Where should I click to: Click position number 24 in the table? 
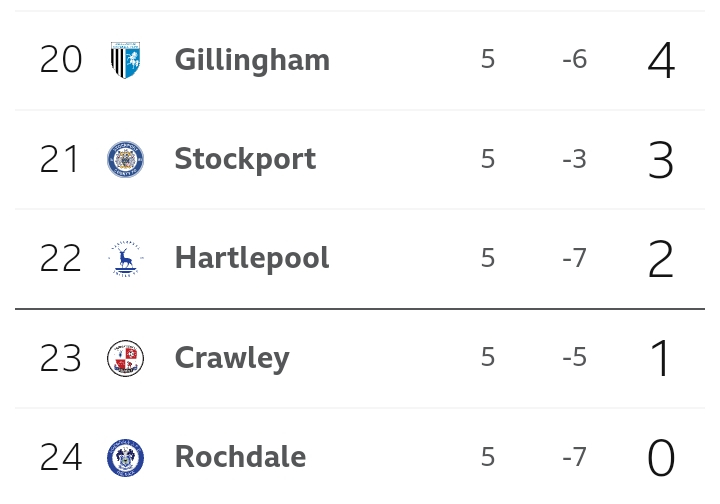tap(61, 457)
